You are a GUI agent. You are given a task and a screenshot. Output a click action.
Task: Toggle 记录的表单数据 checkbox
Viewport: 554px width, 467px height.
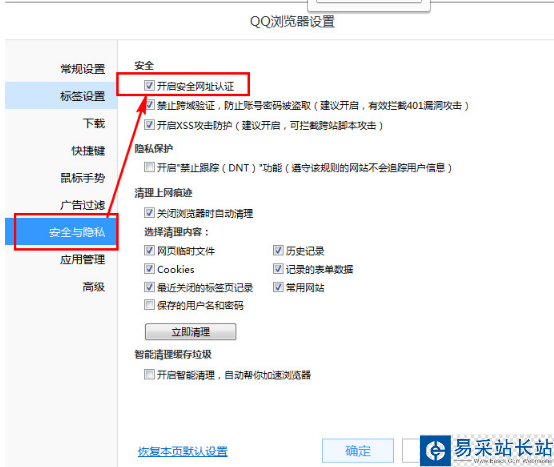278,269
